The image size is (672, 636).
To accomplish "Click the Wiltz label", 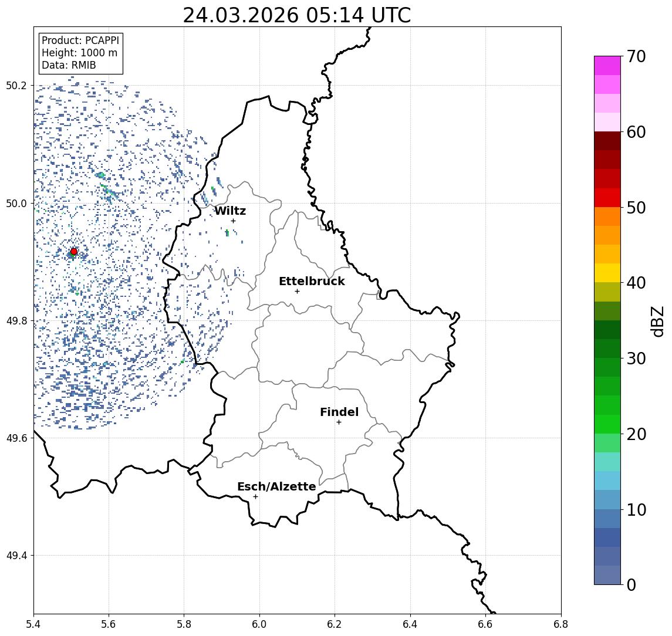I will (x=230, y=211).
